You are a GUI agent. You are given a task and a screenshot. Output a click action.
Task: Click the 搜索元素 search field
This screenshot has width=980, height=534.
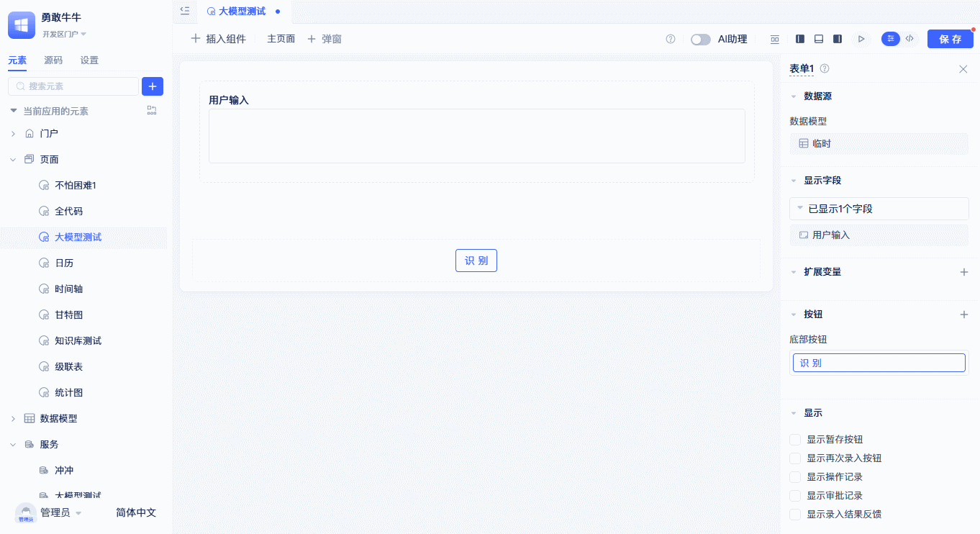[73, 86]
